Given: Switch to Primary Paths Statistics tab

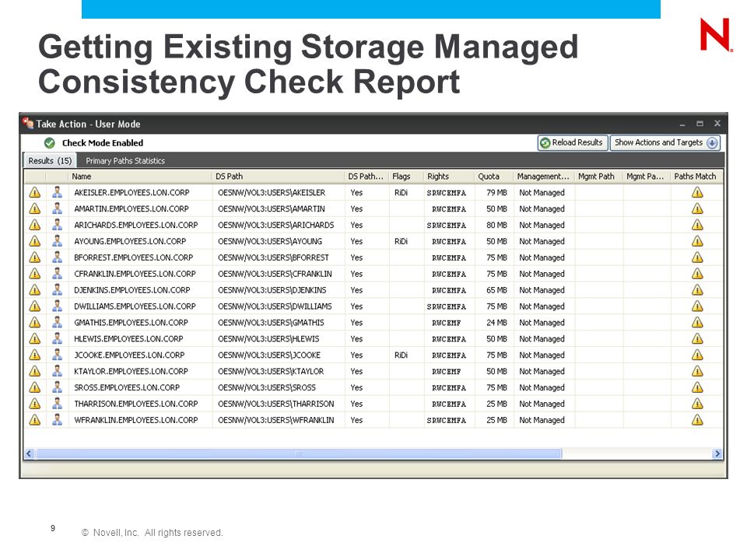Looking at the screenshot, I should point(125,161).
